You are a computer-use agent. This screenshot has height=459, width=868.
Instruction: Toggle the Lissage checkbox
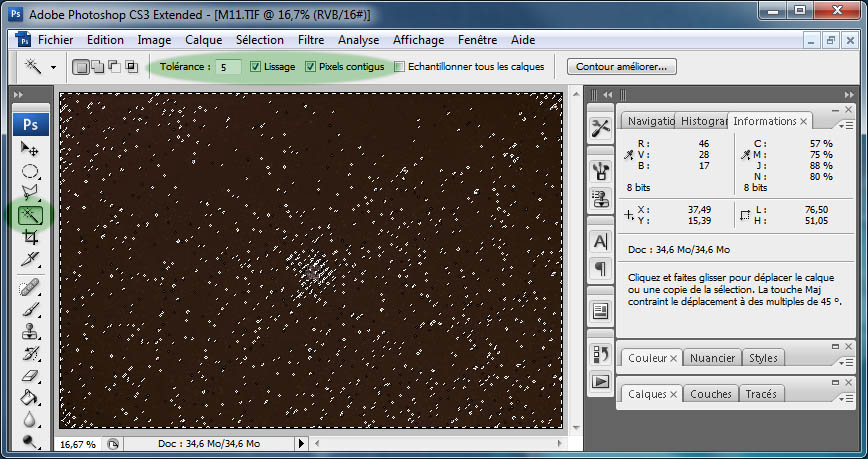click(255, 67)
